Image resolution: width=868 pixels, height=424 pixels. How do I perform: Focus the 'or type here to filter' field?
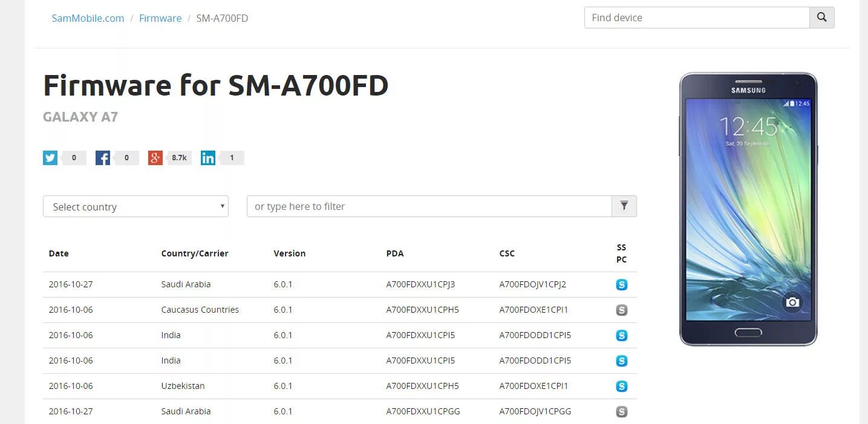click(x=429, y=206)
